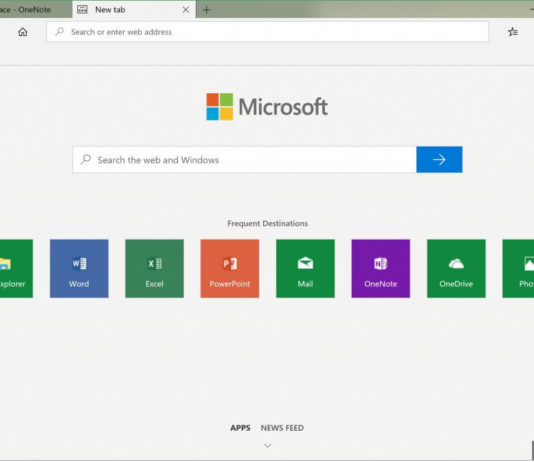
Task: Click the magnifier in the Microsoft search box
Action: (86, 159)
